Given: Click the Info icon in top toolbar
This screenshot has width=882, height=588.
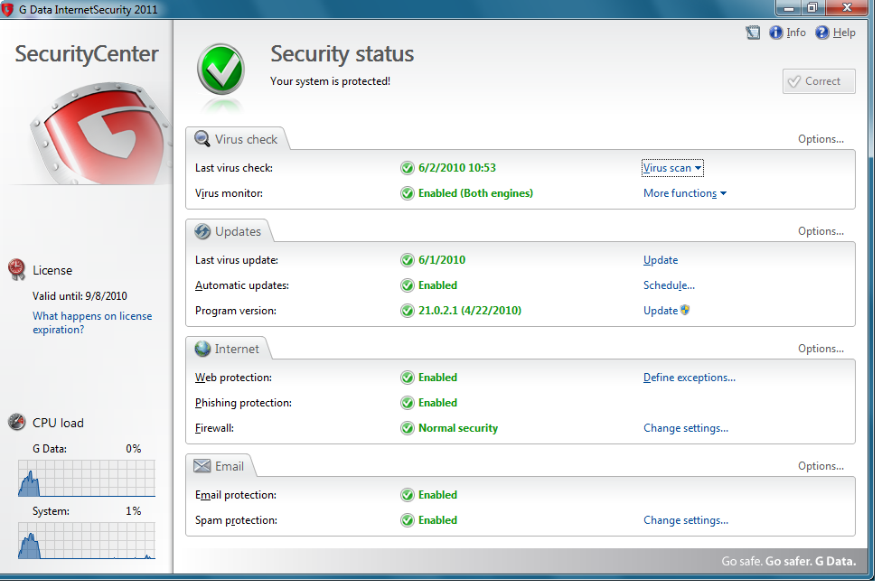Looking at the screenshot, I should coord(775,33).
